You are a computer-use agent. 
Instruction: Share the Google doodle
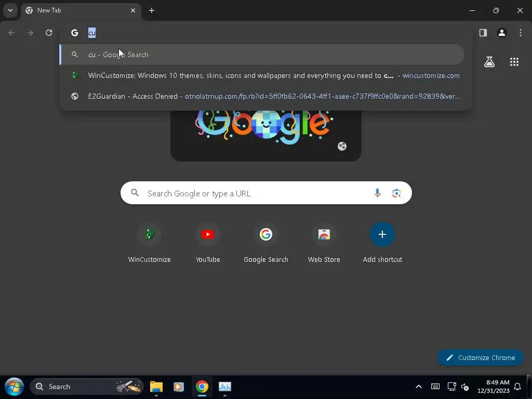342,146
